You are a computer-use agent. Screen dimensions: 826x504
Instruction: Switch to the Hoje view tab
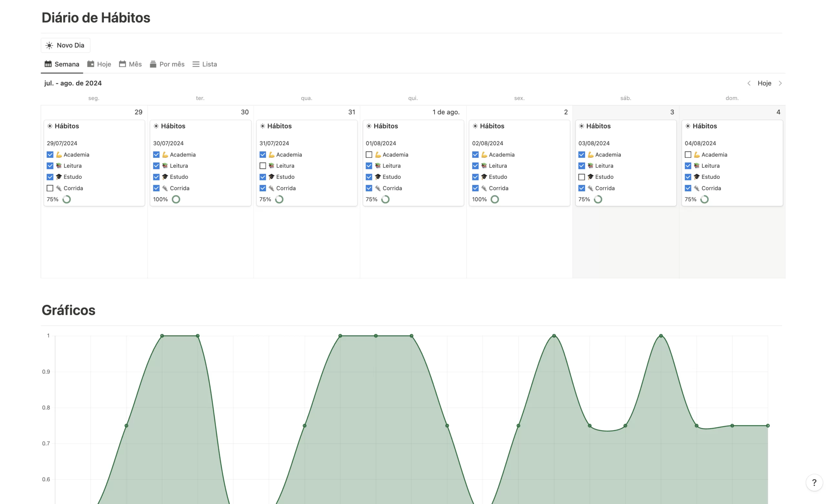(x=99, y=64)
